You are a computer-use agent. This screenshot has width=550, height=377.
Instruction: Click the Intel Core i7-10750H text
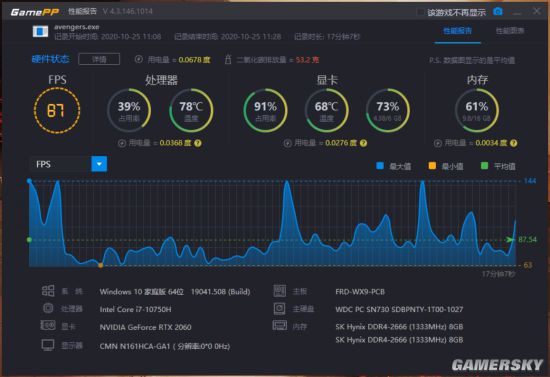(135, 309)
